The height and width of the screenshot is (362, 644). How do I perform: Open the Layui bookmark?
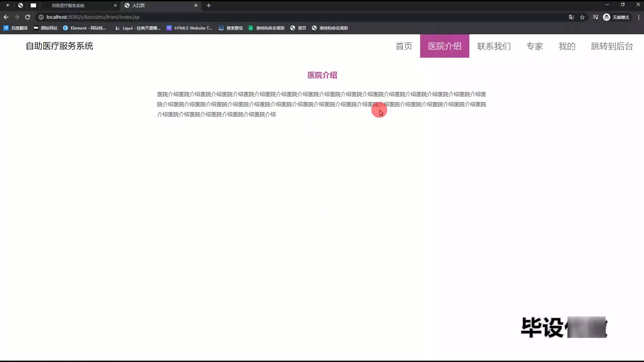tap(138, 28)
